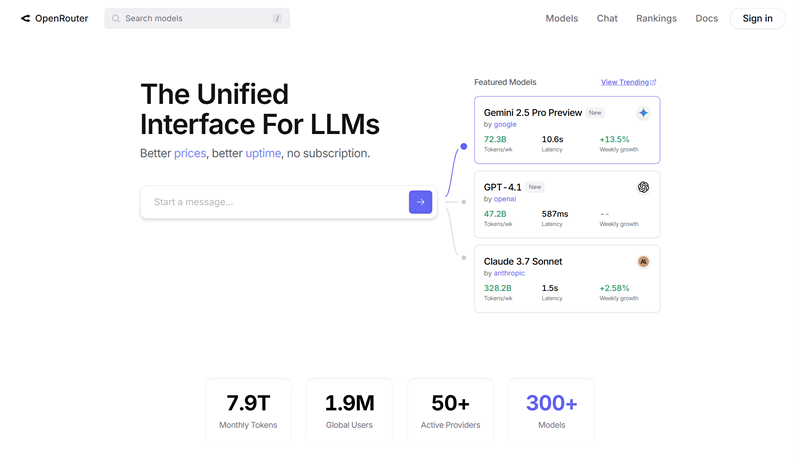This screenshot has height=458, width=800.
Task: Open the Models menu item
Action: click(562, 18)
